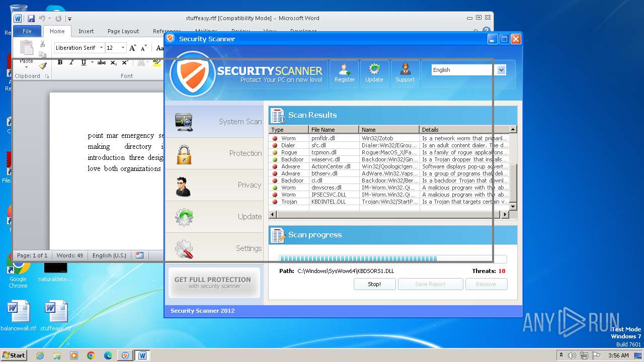Select the wiaservc.dll backdoor row
The image size is (644, 362).
point(389,159)
